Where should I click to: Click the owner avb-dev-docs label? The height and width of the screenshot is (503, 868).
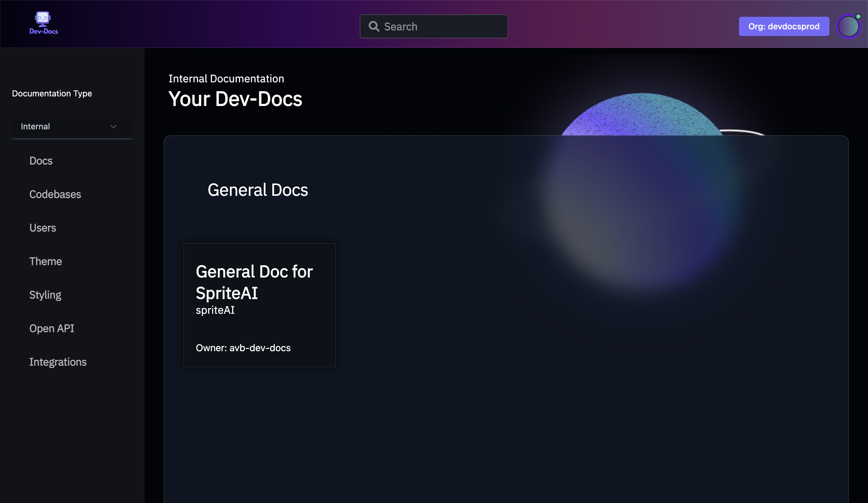coord(243,348)
